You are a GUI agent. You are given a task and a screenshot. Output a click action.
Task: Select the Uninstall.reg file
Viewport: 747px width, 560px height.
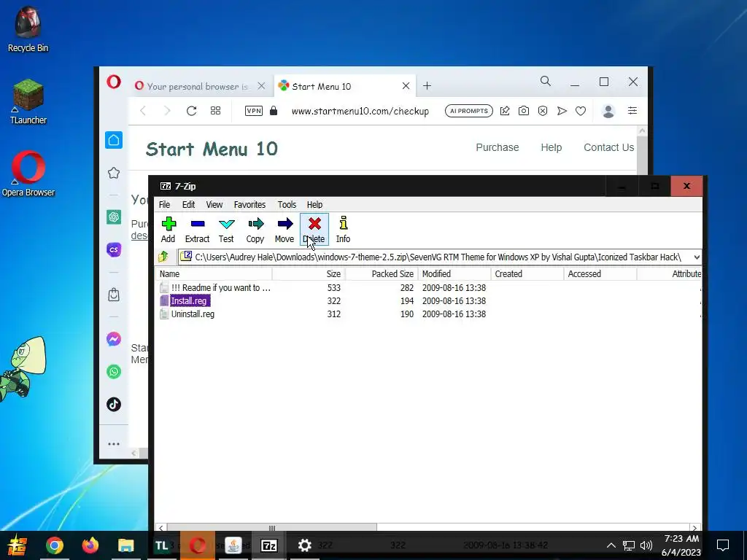click(x=193, y=314)
